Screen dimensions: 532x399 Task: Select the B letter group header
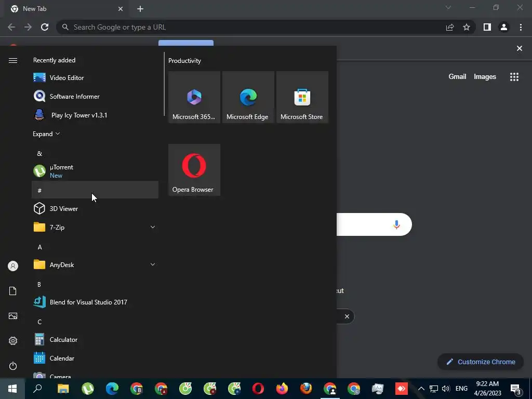pos(95,284)
